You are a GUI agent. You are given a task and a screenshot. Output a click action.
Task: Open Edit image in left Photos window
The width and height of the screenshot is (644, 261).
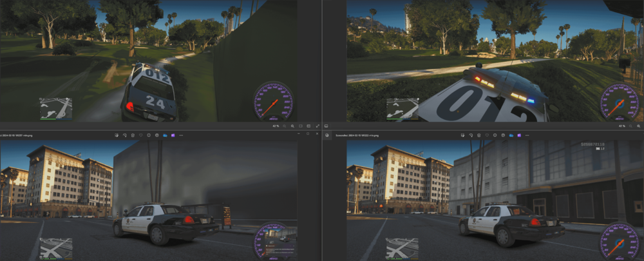(x=117, y=135)
